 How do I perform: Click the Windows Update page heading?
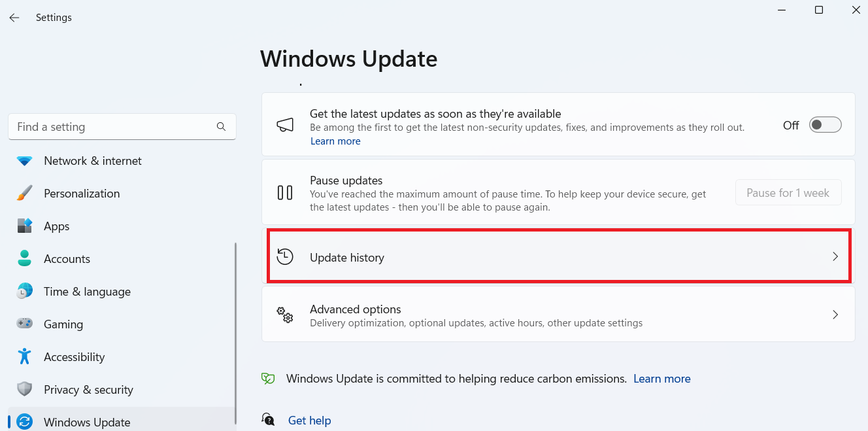point(349,59)
